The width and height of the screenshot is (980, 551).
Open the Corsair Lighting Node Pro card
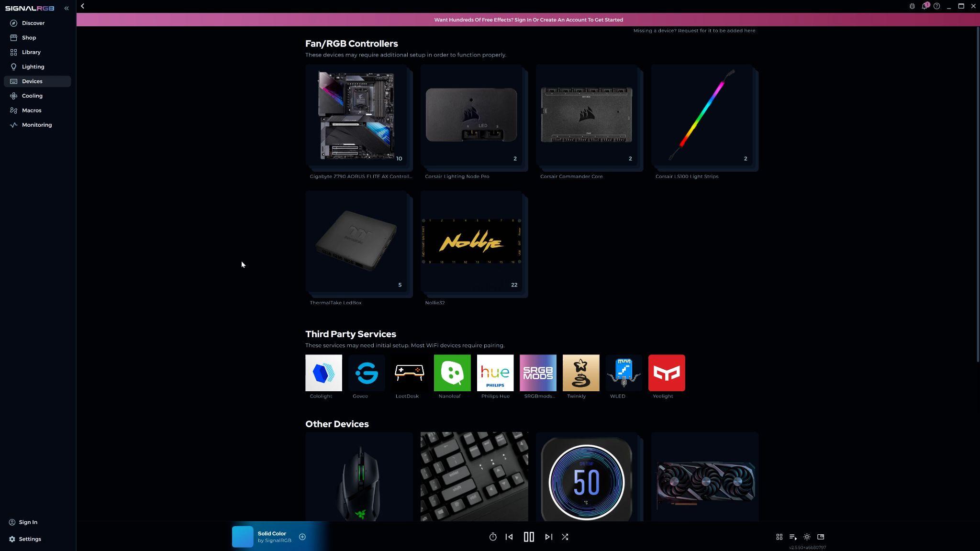[x=474, y=118]
